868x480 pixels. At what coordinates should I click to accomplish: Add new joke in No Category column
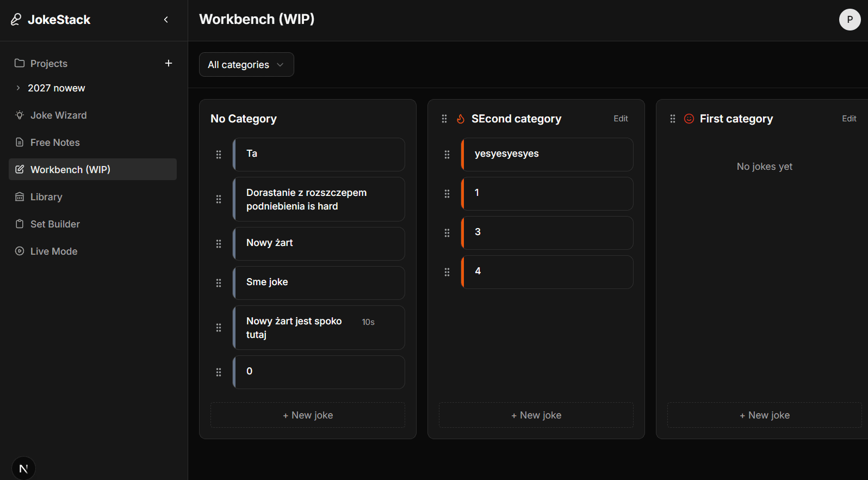pyautogui.click(x=308, y=415)
